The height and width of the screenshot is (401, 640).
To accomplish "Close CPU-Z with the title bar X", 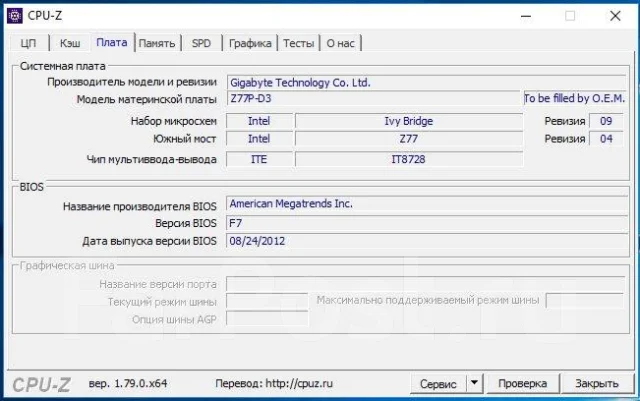I will click(x=615, y=16).
